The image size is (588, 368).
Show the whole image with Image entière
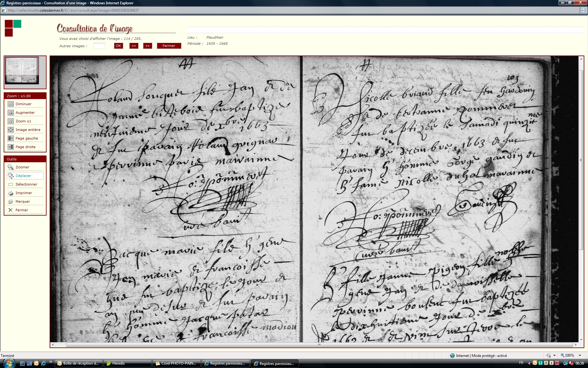click(x=11, y=130)
